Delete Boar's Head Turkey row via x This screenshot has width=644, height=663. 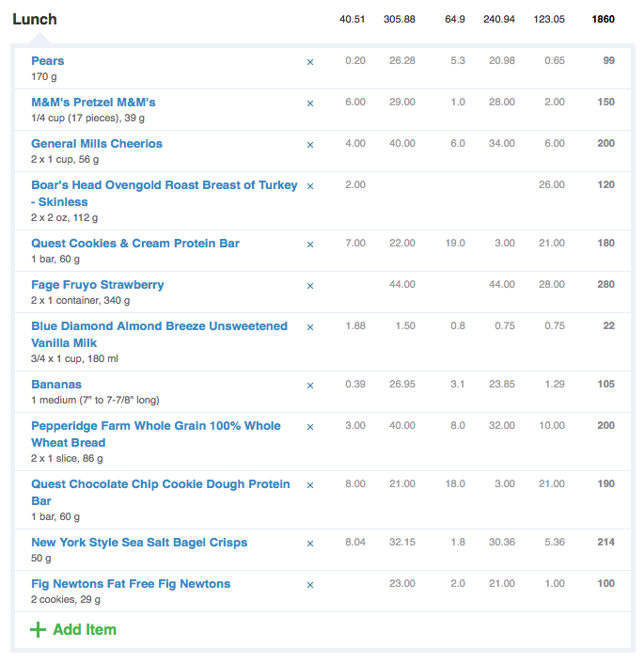click(309, 186)
